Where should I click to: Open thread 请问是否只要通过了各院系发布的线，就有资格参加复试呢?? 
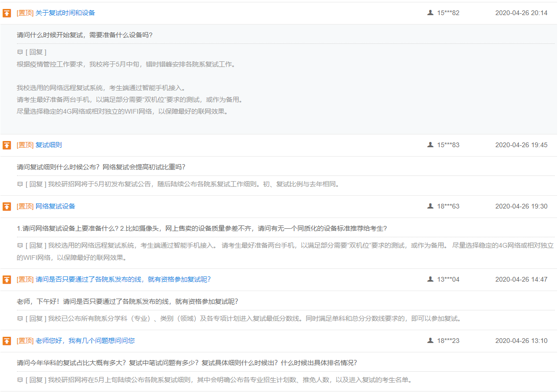coord(123,279)
